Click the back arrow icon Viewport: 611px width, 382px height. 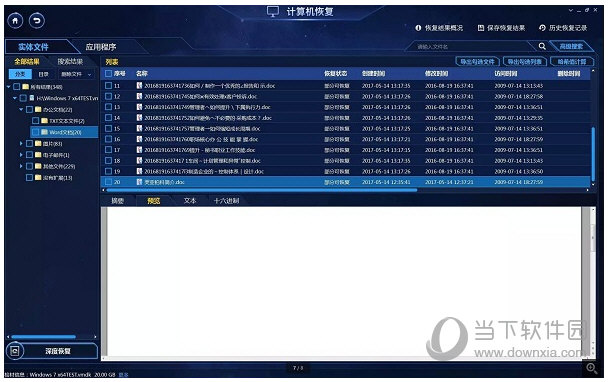coord(37,20)
